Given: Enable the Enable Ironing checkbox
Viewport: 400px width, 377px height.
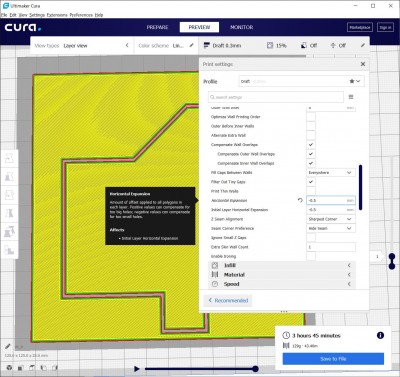Looking at the screenshot, I should click(x=311, y=256).
